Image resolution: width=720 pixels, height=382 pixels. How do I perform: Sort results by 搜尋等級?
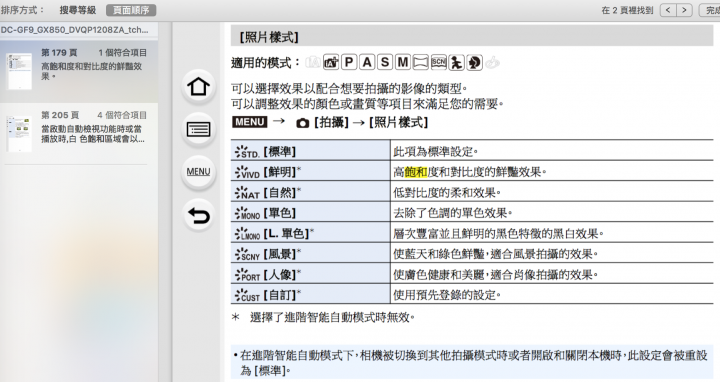[78, 10]
